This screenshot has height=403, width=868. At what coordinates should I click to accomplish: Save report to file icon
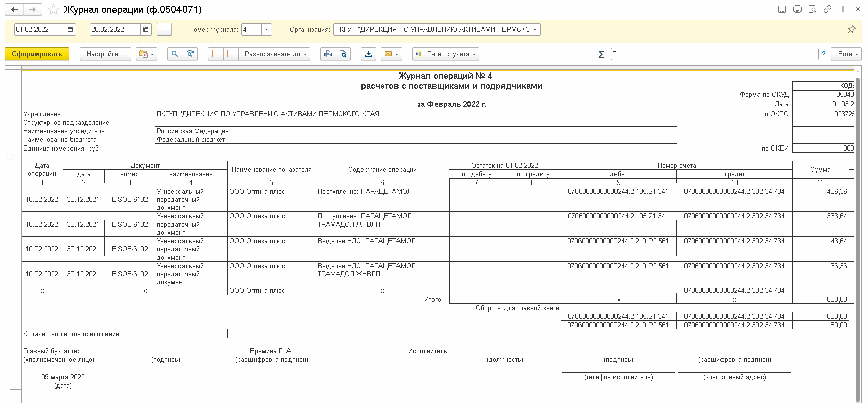pos(369,54)
